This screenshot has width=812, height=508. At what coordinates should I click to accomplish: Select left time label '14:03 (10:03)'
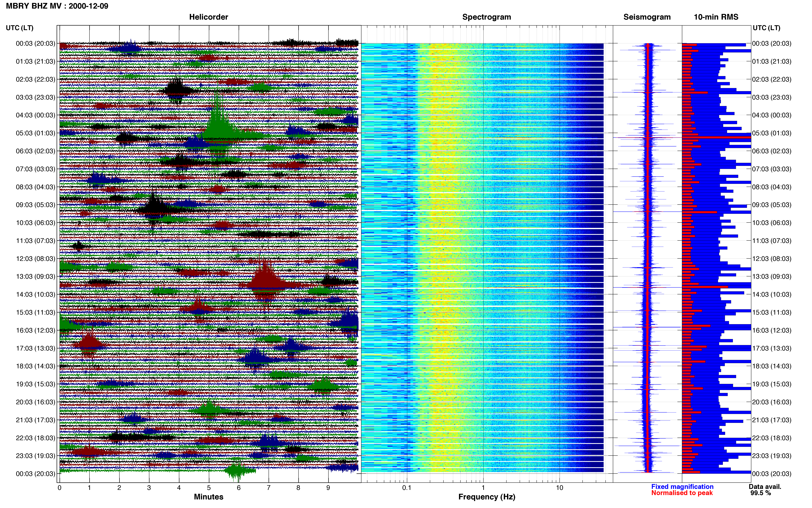click(x=35, y=294)
